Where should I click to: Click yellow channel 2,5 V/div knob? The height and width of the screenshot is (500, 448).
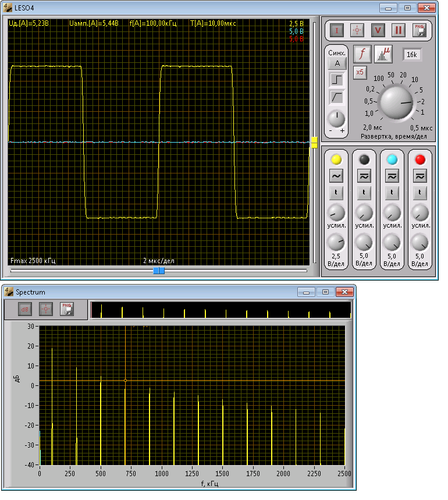tap(336, 243)
